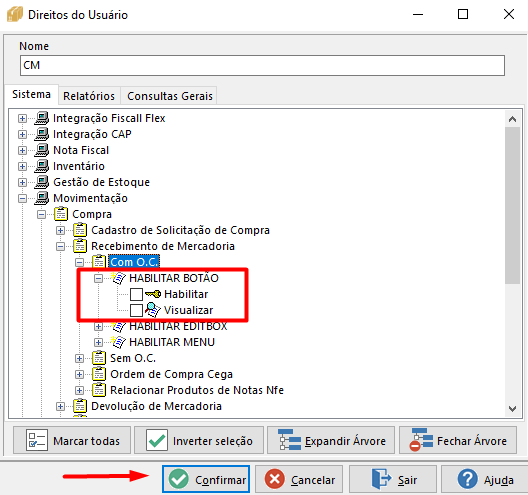Collapse the Recebimento de Mercadoria node
This screenshot has width=528, height=495.
(x=61, y=246)
